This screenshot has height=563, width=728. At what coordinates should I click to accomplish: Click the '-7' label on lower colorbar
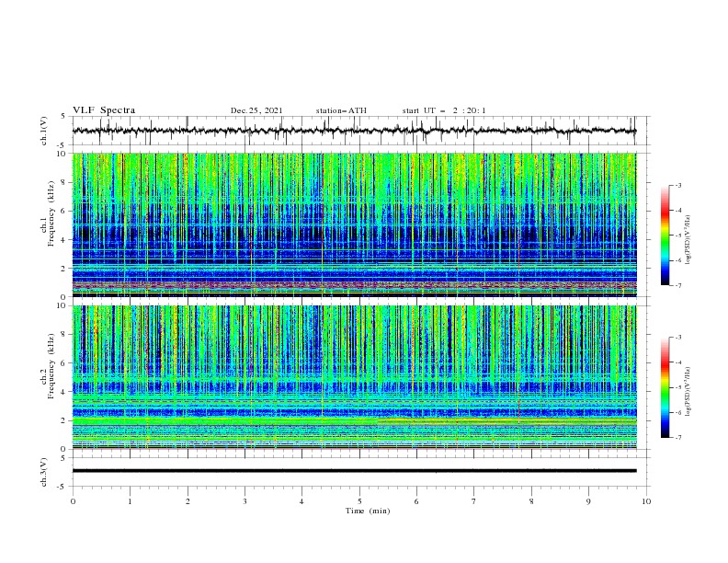point(678,438)
